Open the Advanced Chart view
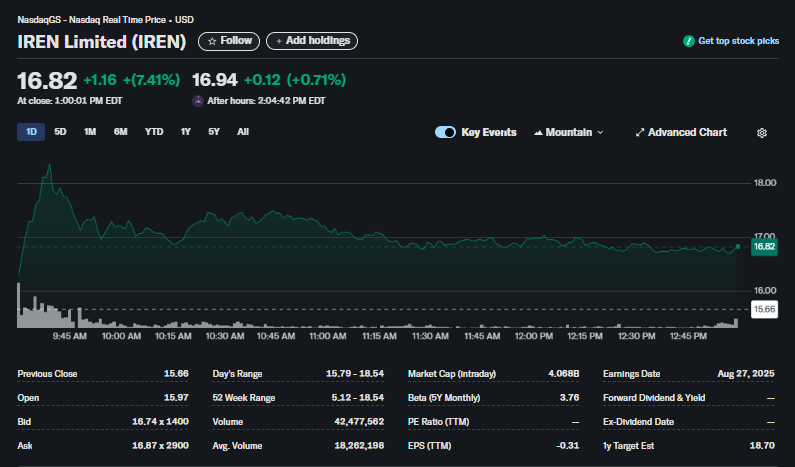 click(681, 132)
